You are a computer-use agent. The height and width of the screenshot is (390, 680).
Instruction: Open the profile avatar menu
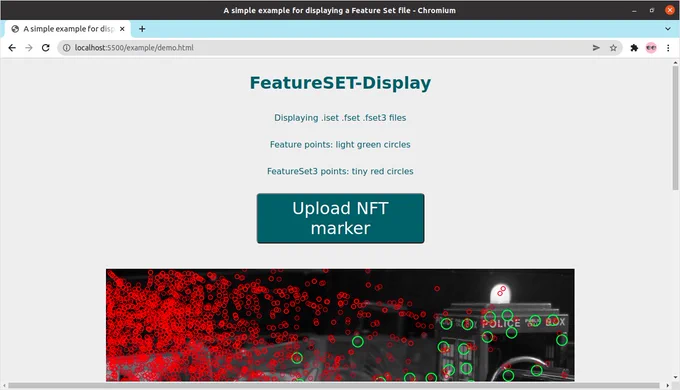(651, 48)
